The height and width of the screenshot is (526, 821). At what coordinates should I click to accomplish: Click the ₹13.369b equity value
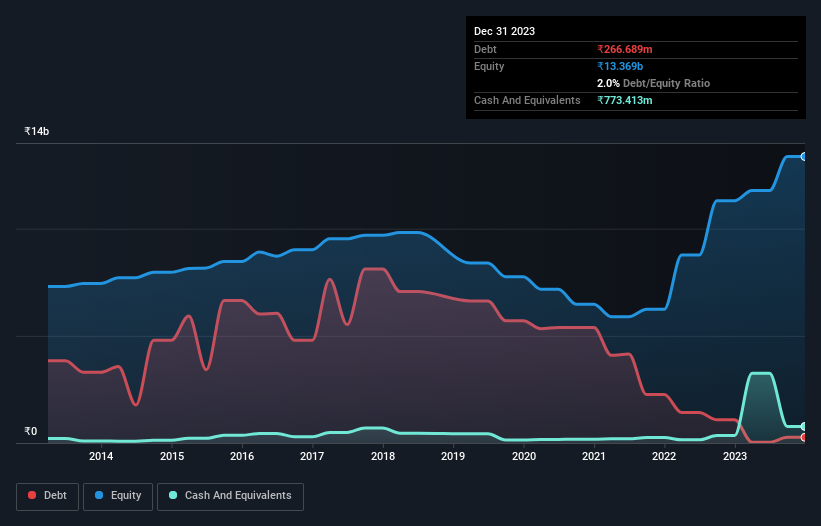(x=620, y=66)
